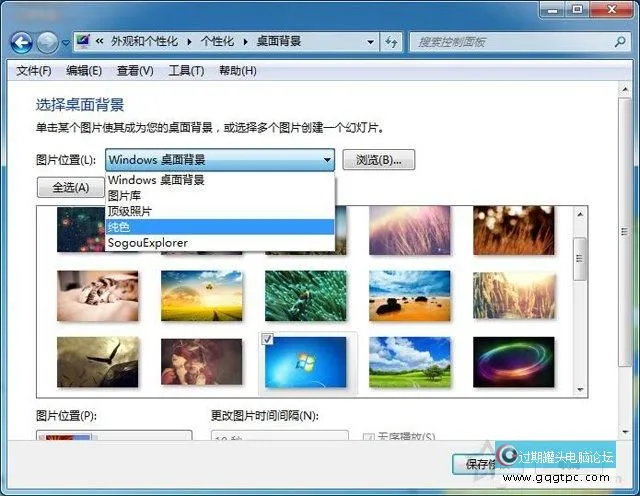Select SogouExplorer in dropdown list
The image size is (640, 496).
click(220, 243)
